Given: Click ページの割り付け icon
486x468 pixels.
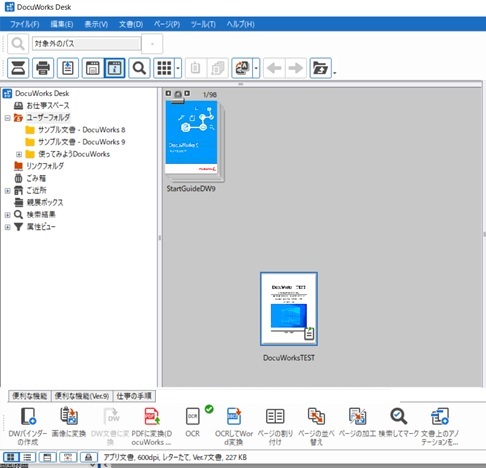Looking at the screenshot, I should click(275, 416).
